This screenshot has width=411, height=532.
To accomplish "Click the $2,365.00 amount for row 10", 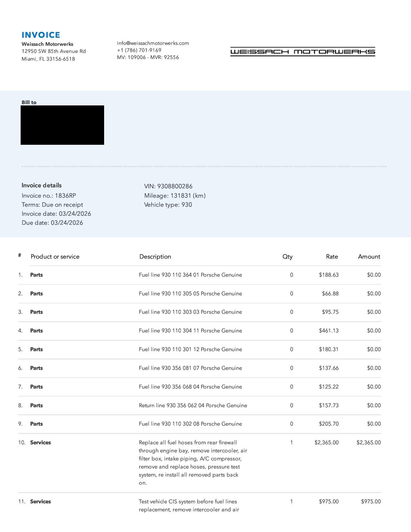I will click(368, 443).
